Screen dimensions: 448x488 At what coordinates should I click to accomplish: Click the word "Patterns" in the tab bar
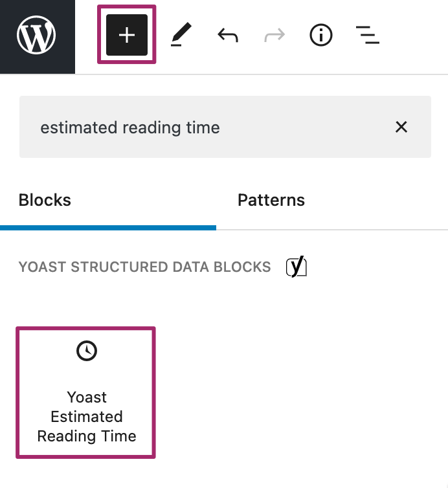pos(271,200)
